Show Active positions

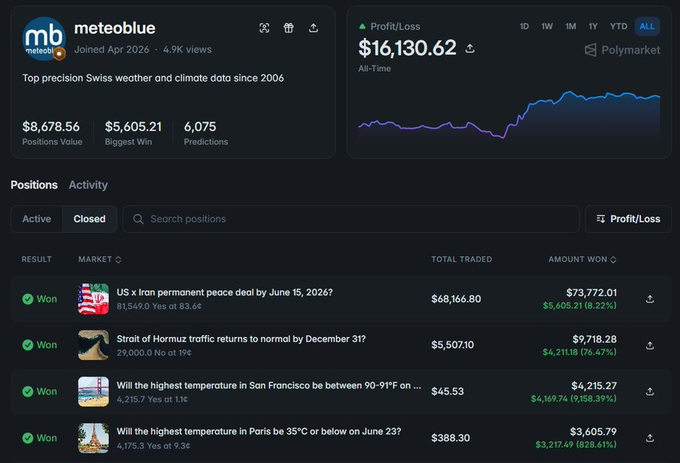tap(36, 219)
